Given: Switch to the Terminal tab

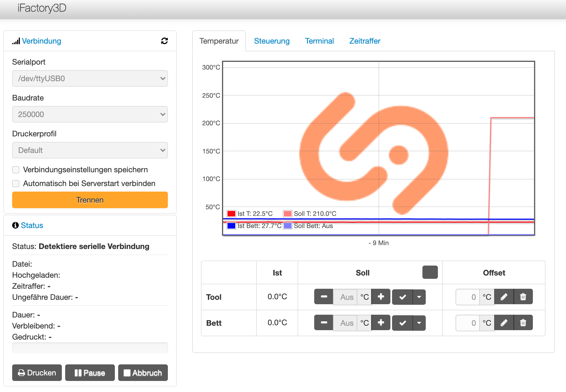Looking at the screenshot, I should coord(319,41).
